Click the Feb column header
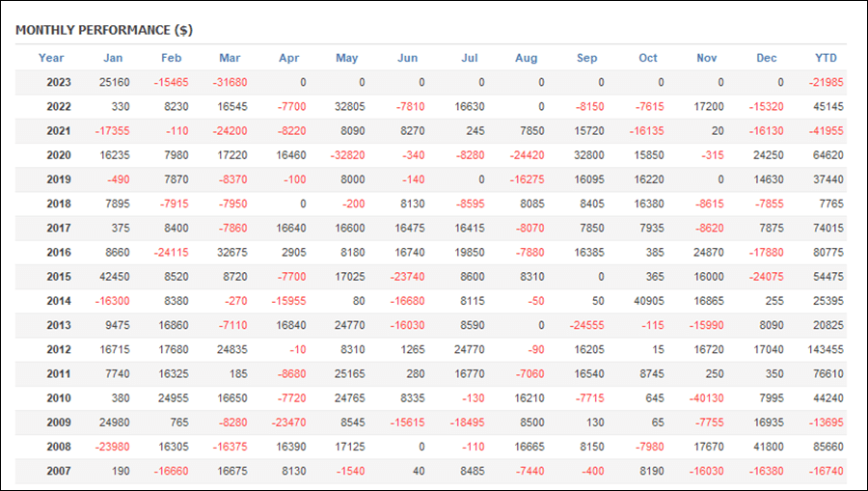The width and height of the screenshot is (868, 491). [x=171, y=58]
